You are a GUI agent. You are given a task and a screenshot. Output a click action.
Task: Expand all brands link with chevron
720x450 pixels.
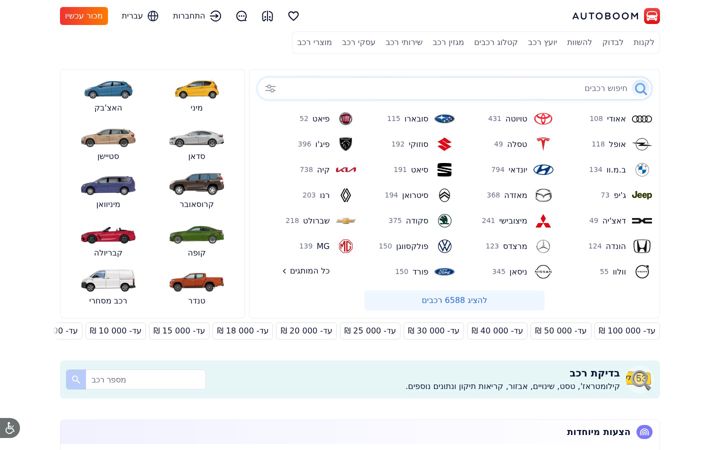(306, 271)
